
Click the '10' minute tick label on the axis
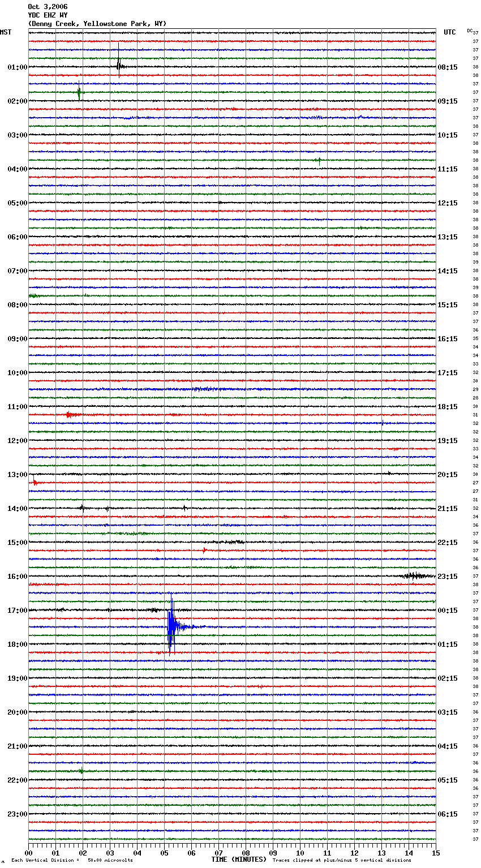(x=300, y=853)
